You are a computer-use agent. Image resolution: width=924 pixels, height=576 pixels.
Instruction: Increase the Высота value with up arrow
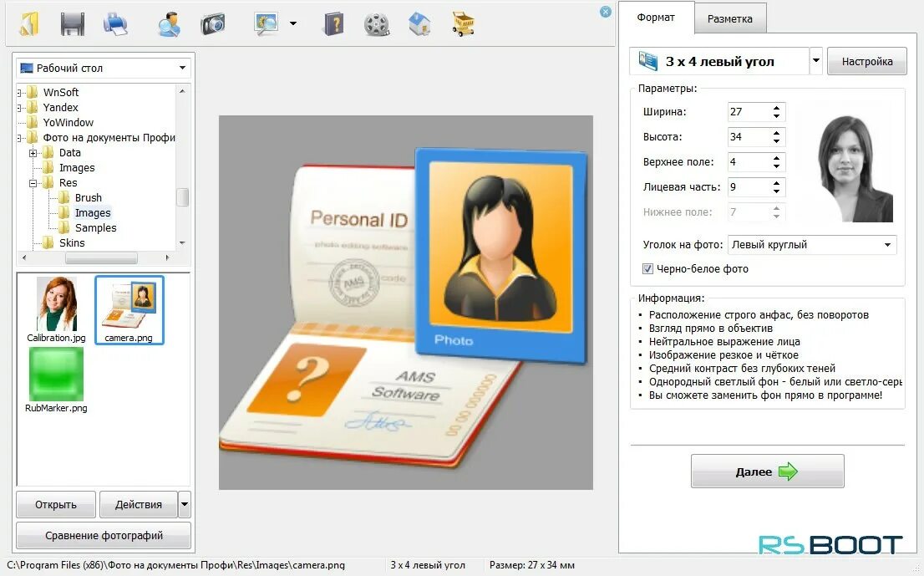777,133
